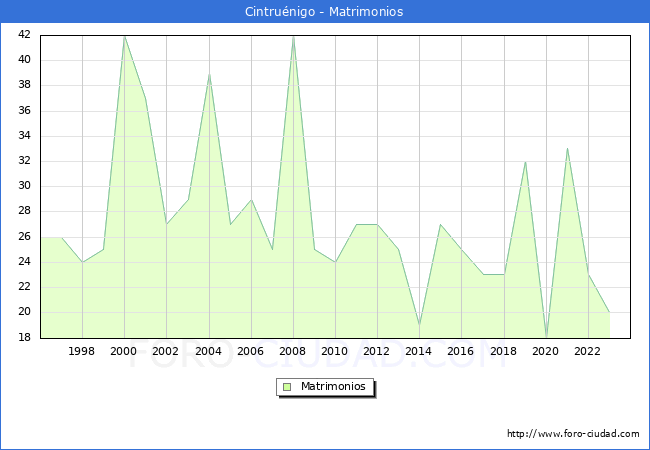Click the 2019 peak at 32 marriages
The width and height of the screenshot is (650, 450).
[526, 162]
